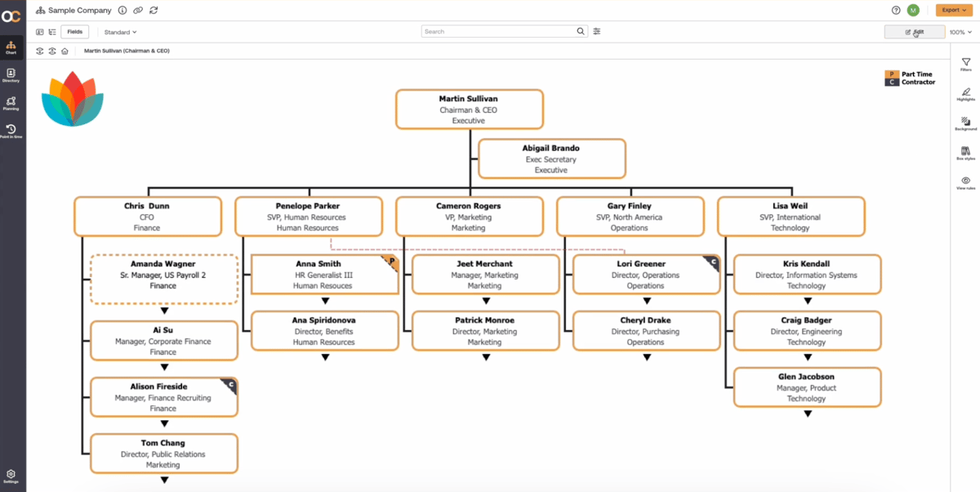Image resolution: width=980 pixels, height=492 pixels.
Task: Toggle Edit mode on
Action: 915,31
